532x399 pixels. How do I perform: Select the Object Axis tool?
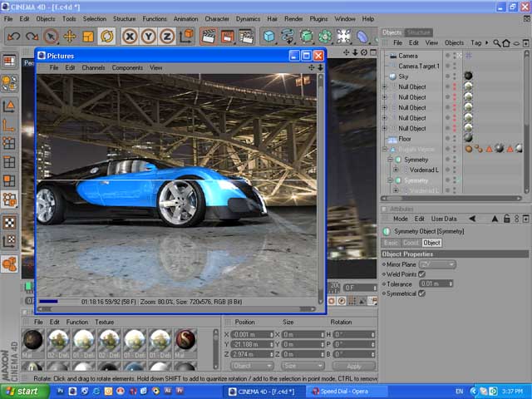click(9, 126)
